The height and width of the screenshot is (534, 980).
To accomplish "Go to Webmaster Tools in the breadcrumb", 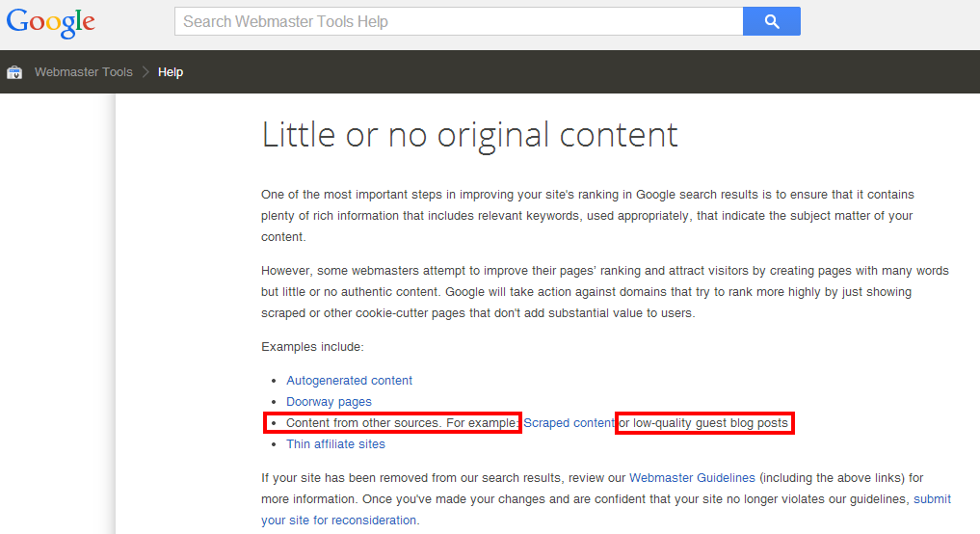I will [84, 72].
